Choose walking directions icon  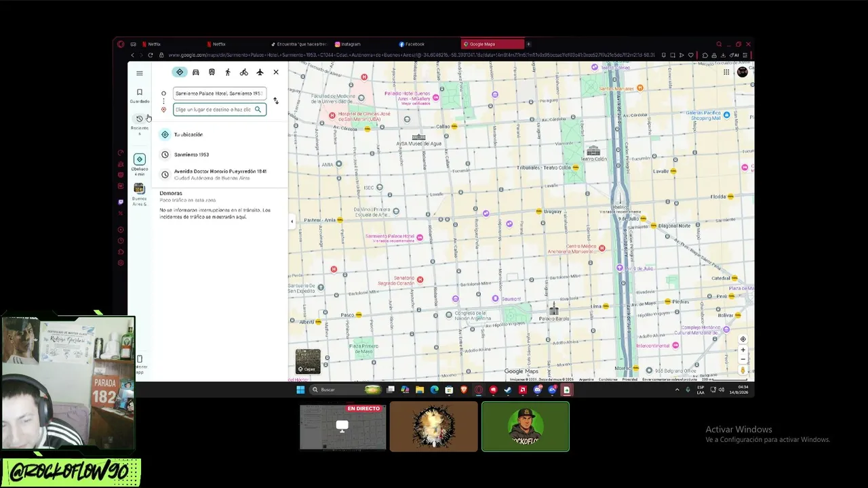coord(228,73)
